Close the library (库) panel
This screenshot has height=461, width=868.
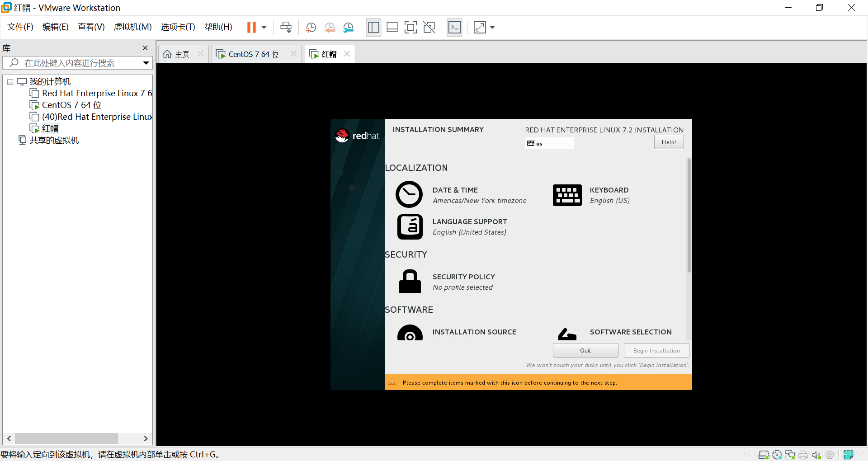[145, 48]
